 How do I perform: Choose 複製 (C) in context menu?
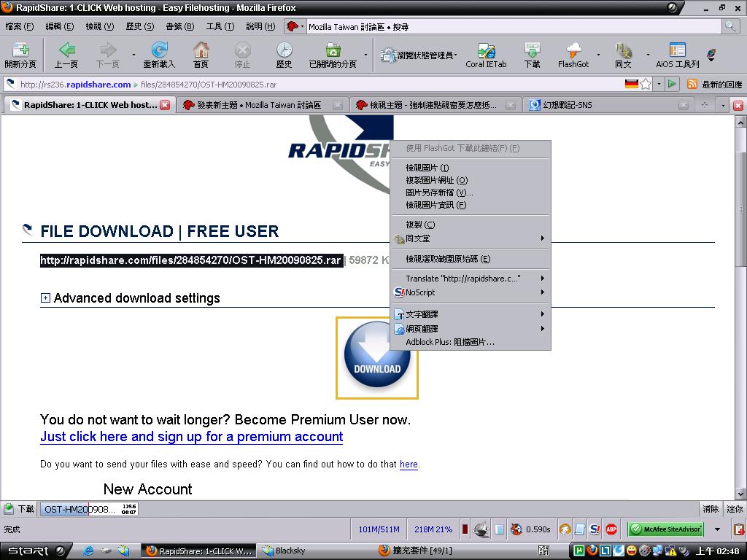(471, 225)
